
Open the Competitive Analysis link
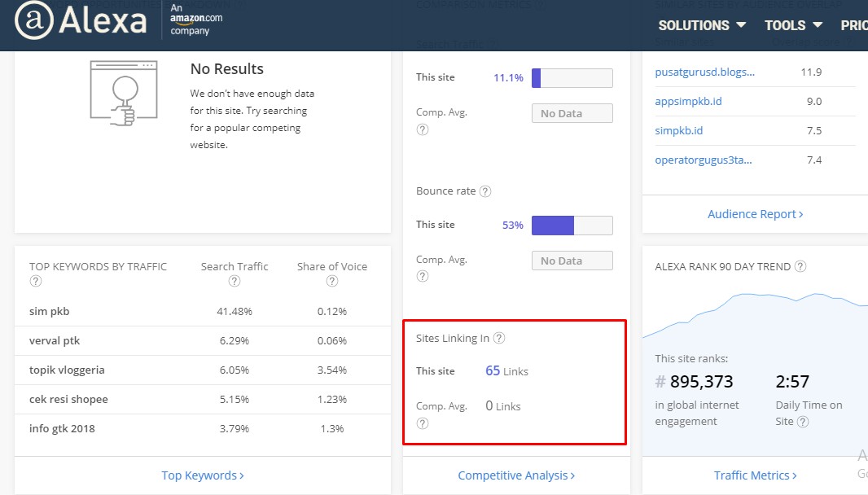point(516,475)
